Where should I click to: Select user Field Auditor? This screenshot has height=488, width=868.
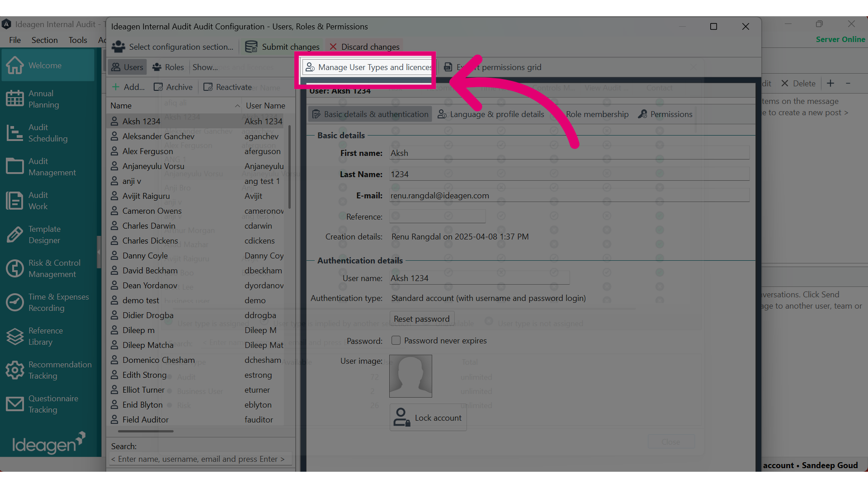[x=195, y=420]
